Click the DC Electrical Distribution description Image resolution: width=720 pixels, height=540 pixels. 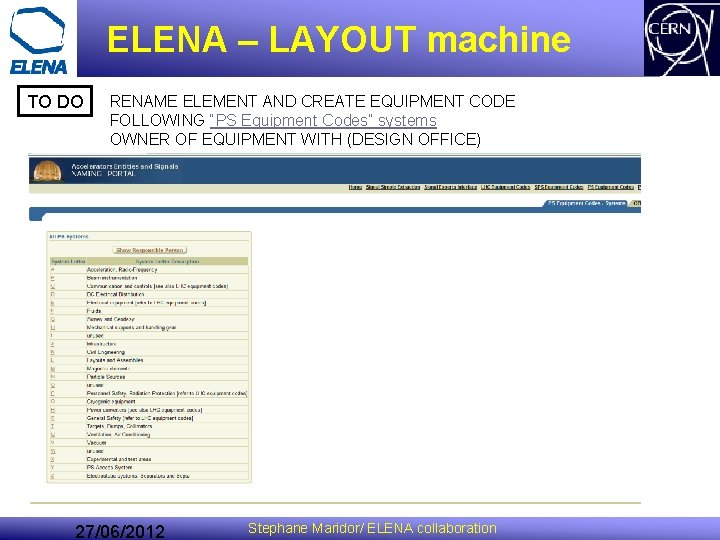coord(115,294)
